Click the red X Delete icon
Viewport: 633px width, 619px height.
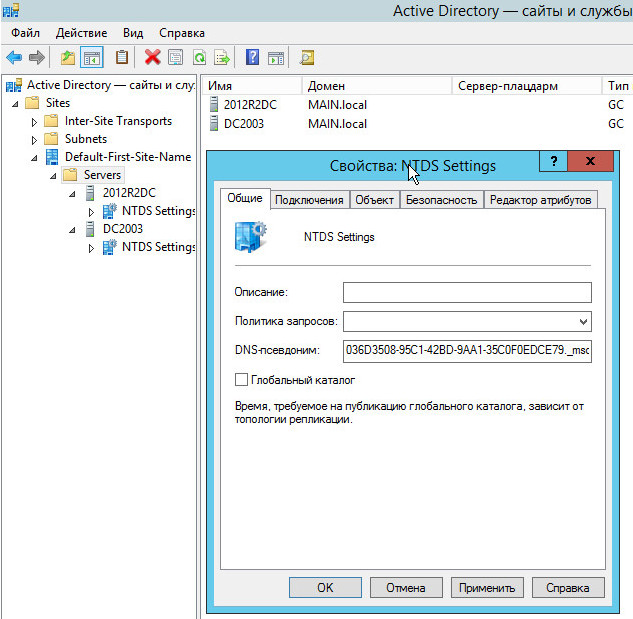tap(153, 57)
